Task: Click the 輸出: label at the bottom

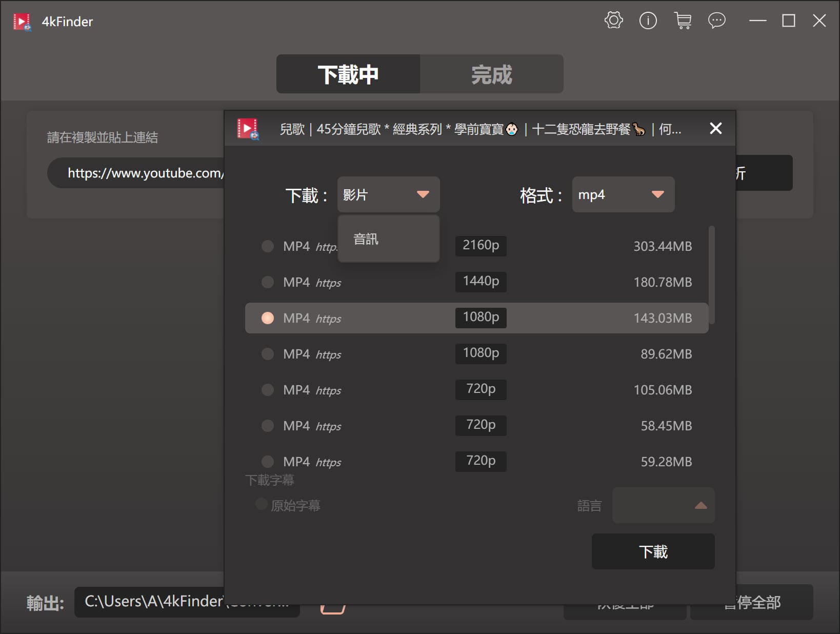Action: (x=45, y=603)
